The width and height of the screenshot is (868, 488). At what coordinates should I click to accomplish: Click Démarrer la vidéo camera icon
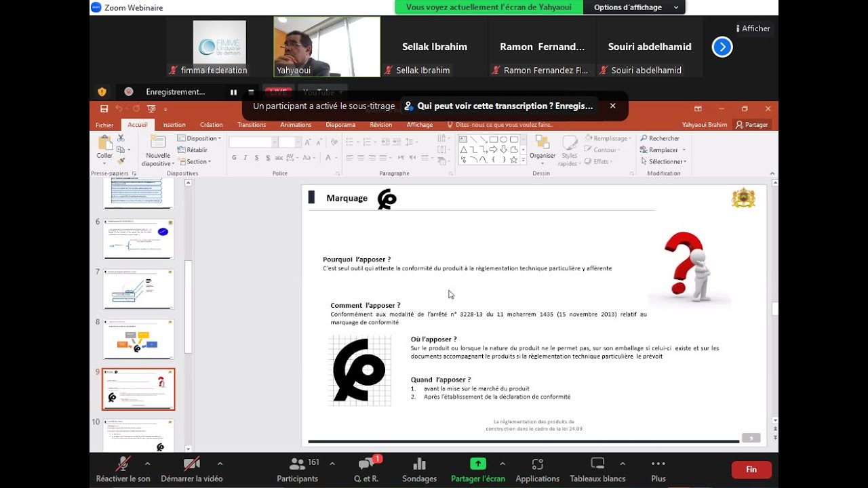point(192,464)
